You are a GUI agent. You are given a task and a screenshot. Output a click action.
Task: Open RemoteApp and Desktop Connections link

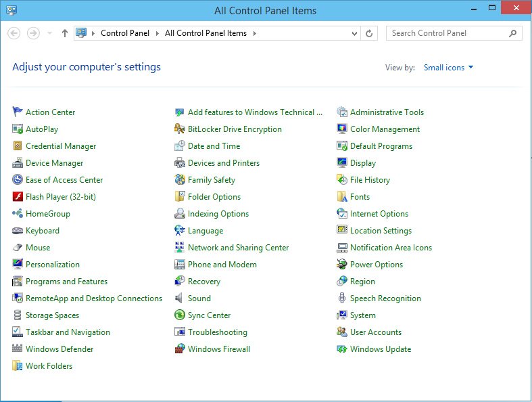[x=94, y=298]
